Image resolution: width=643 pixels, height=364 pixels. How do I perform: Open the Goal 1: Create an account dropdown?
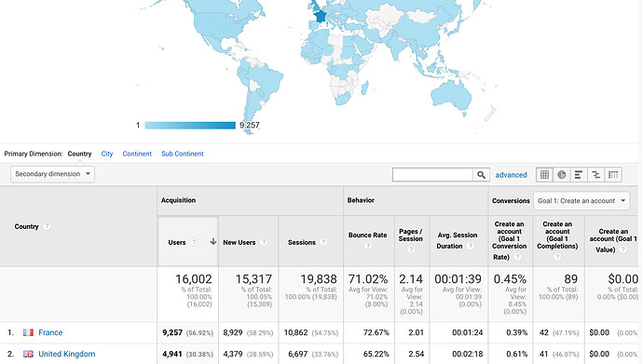[x=581, y=201]
